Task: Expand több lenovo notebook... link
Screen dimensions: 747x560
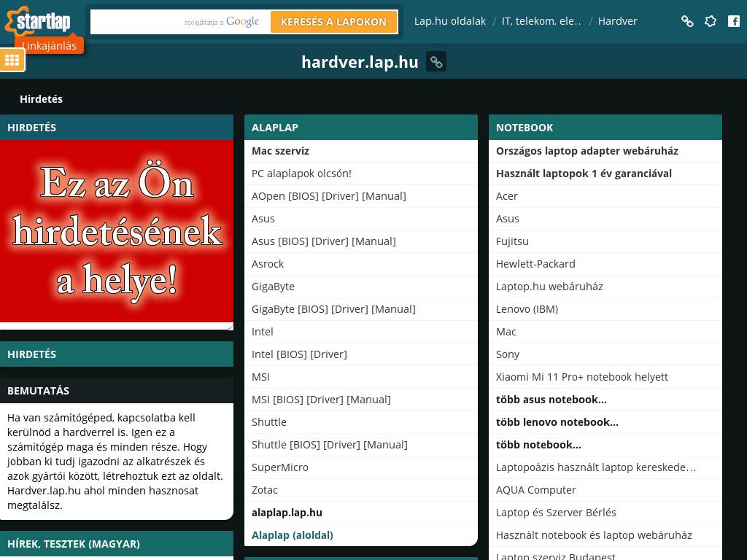Action: tap(557, 422)
